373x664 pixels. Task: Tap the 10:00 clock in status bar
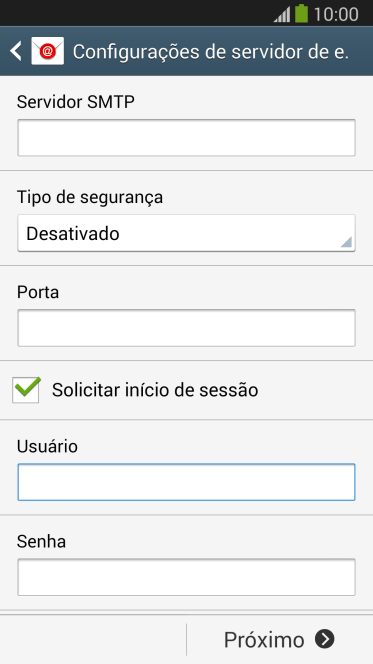click(336, 14)
